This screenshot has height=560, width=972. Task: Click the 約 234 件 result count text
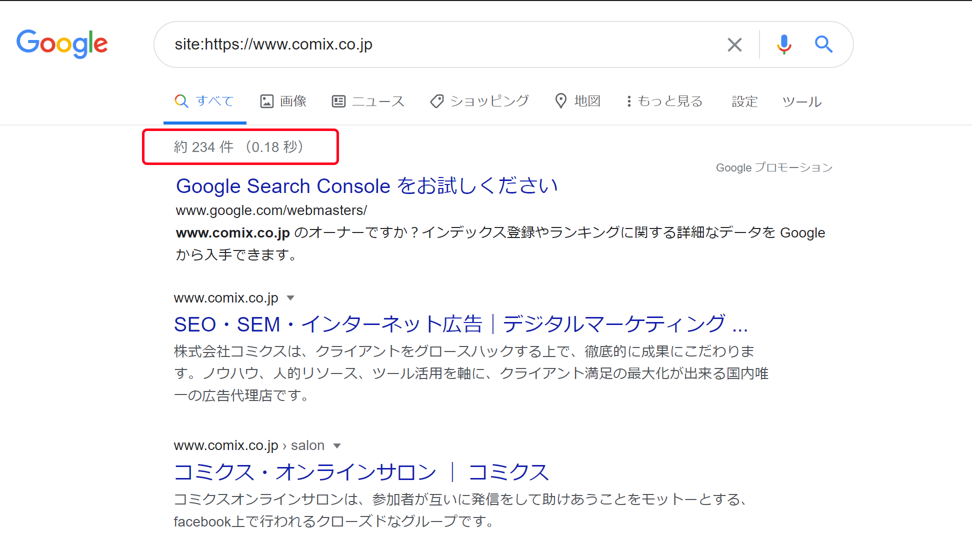coord(239,147)
